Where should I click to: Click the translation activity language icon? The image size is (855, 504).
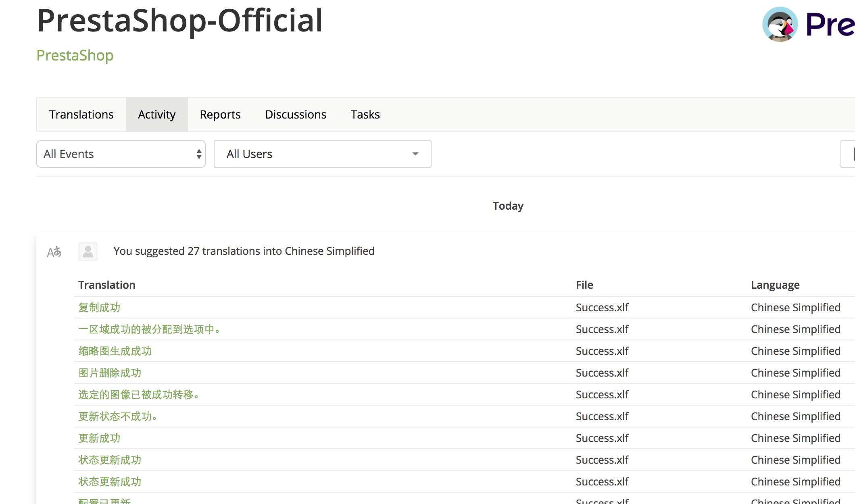[x=54, y=252]
